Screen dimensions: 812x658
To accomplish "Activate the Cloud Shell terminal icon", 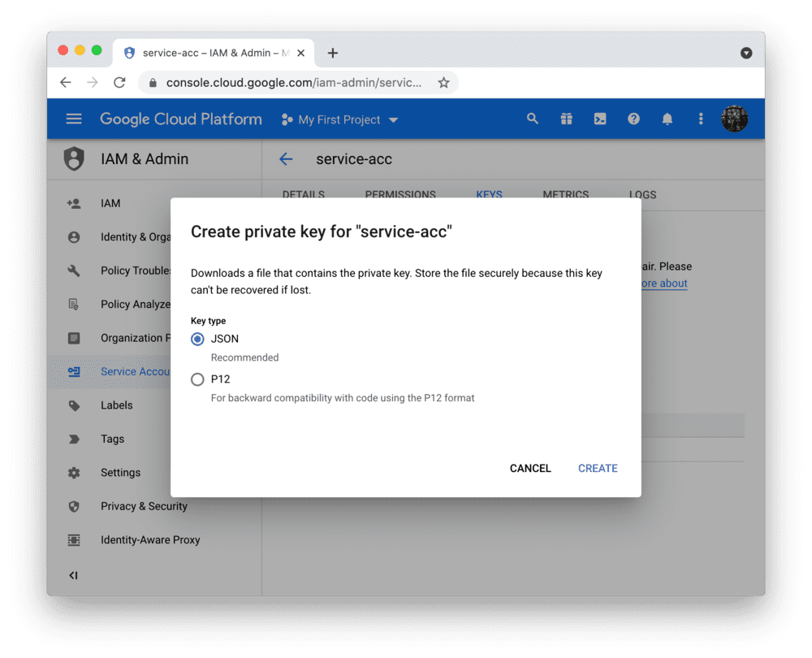I will click(599, 119).
